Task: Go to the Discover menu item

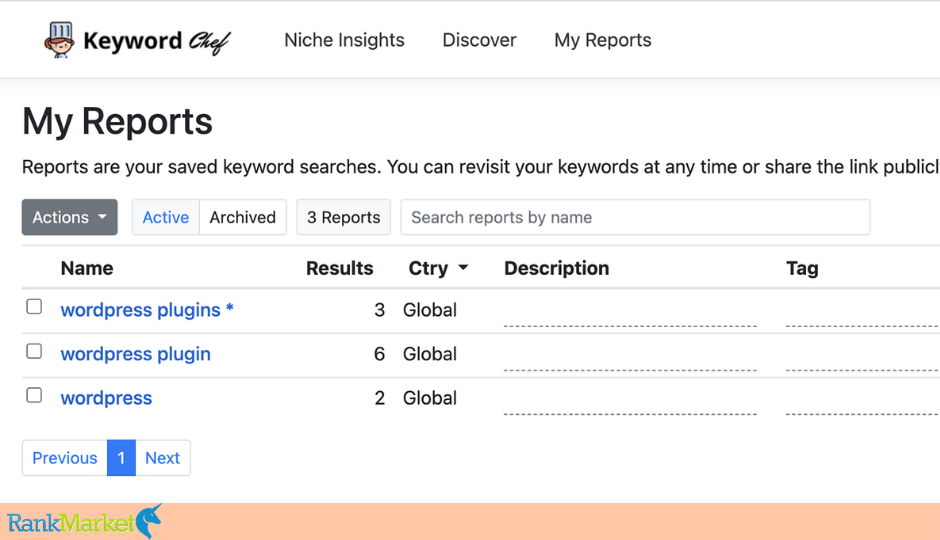Action: click(479, 40)
